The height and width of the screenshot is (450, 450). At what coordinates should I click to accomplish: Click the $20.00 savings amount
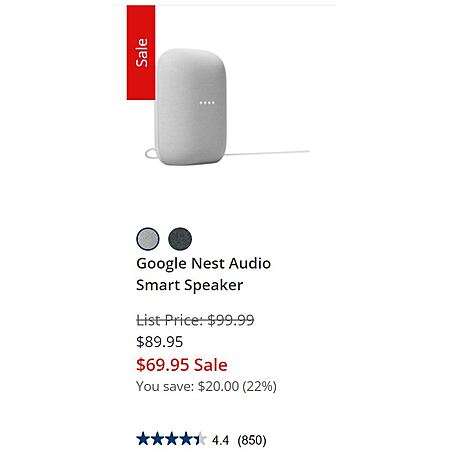coord(218,386)
